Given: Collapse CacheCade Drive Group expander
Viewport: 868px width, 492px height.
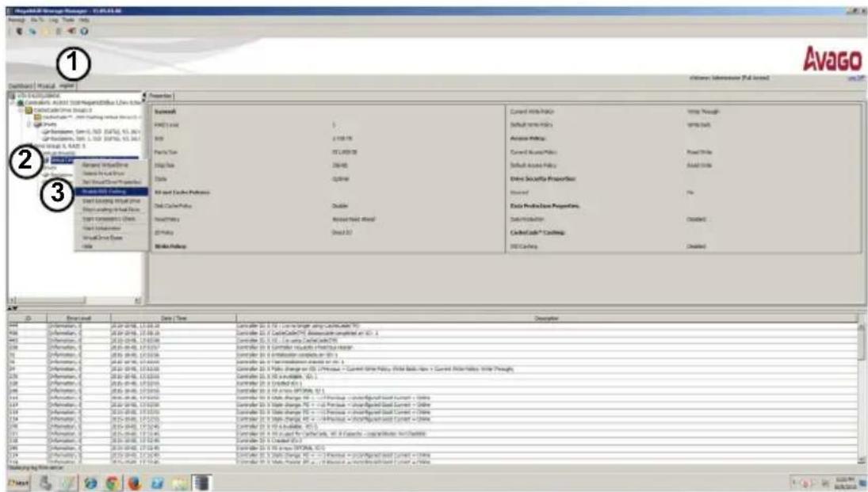Looking at the screenshot, I should (x=21, y=110).
